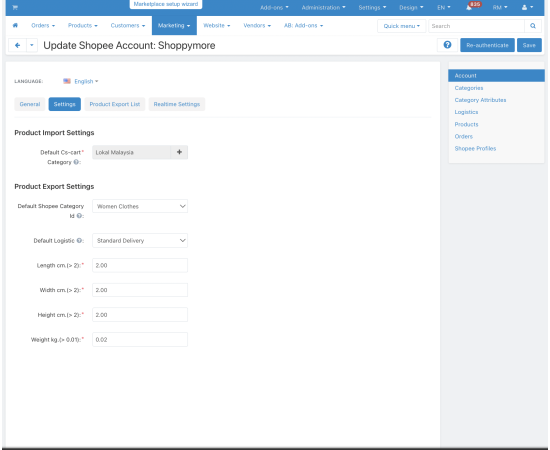
Task: Expand the Default Logistic dropdown
Action: pos(140,241)
